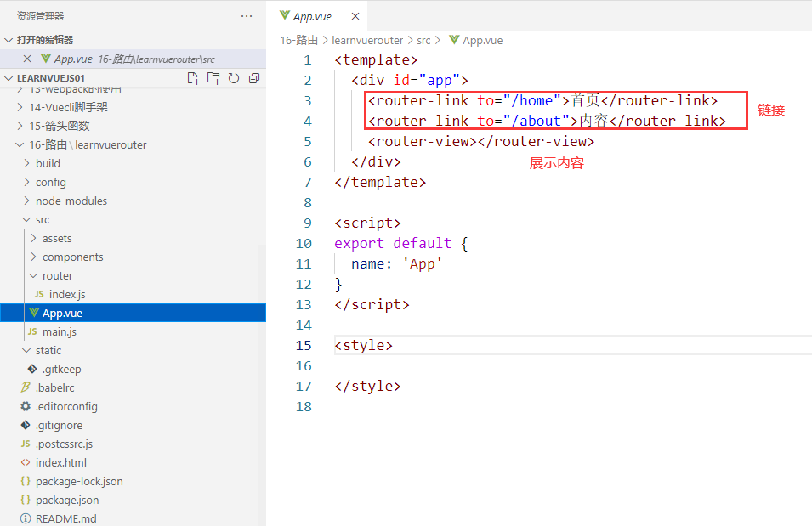Collapse the static folder

[26, 350]
